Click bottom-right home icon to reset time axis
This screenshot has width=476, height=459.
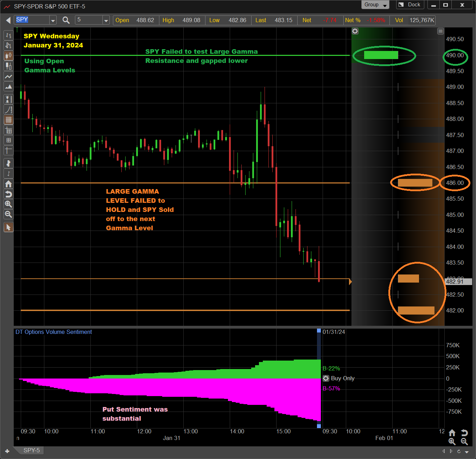click(452, 433)
